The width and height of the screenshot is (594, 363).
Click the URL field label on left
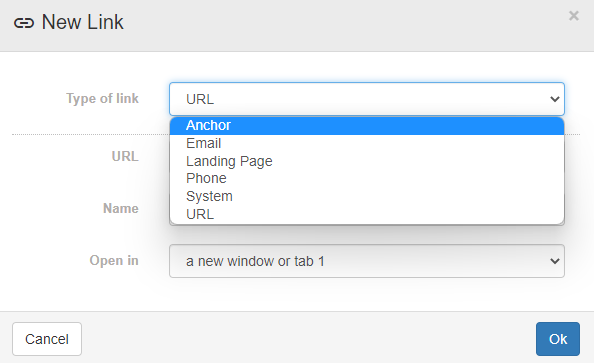click(125, 156)
